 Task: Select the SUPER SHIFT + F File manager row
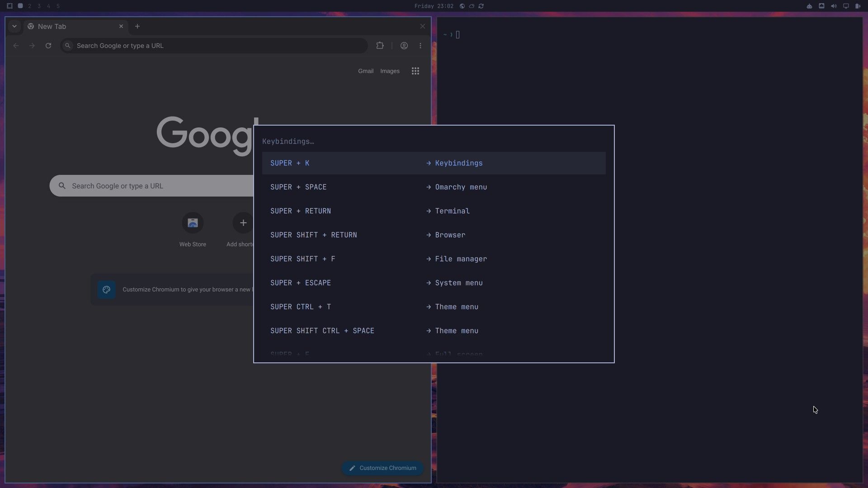click(434, 259)
